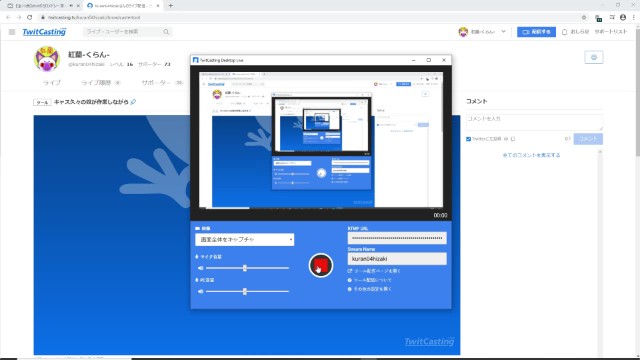The width and height of the screenshot is (640, 360).
Task: Click the show all comments link
Action: (531, 155)
